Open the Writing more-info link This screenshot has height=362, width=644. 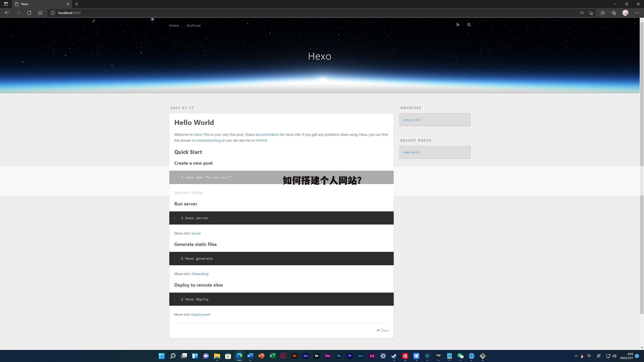(197, 193)
